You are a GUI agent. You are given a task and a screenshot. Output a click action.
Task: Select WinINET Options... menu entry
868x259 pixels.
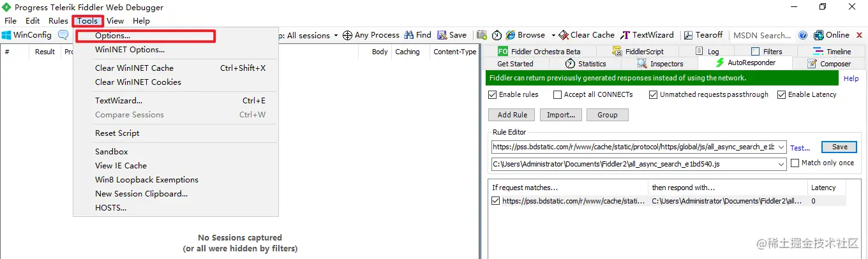tap(130, 49)
